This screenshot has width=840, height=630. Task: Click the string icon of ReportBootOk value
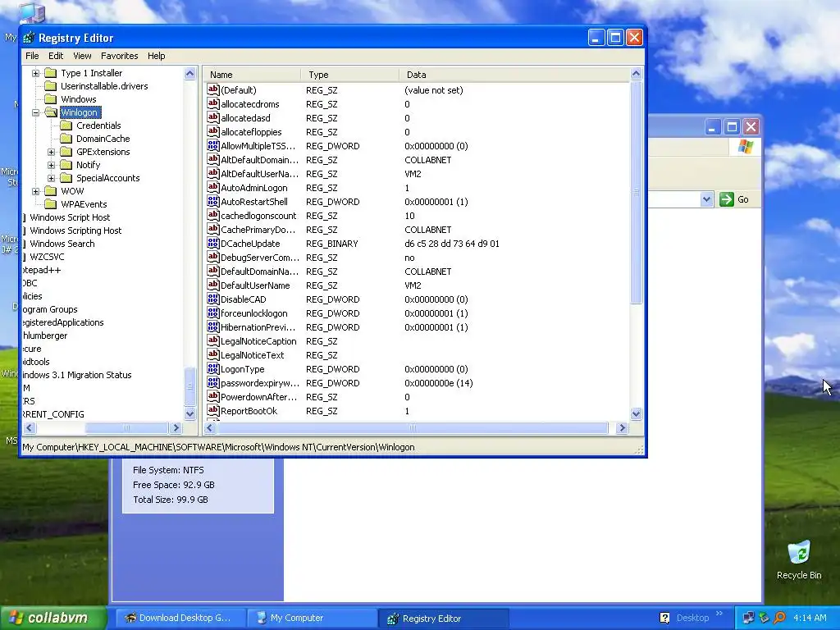(213, 410)
